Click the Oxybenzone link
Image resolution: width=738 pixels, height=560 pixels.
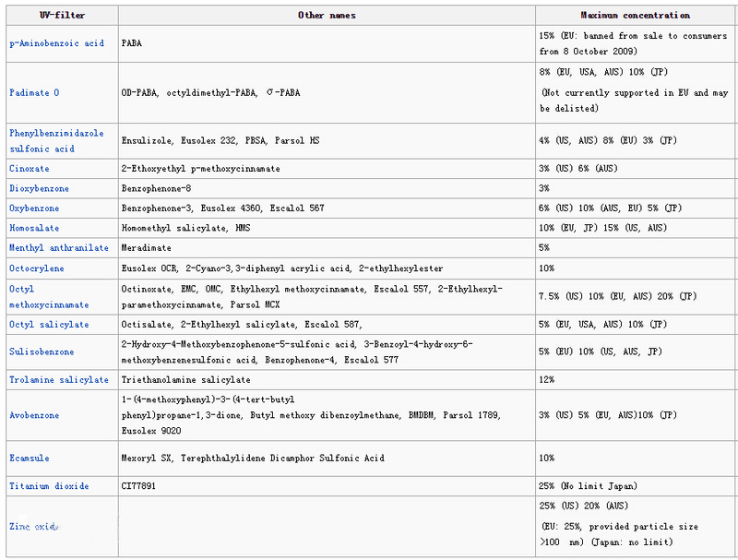[34, 209]
